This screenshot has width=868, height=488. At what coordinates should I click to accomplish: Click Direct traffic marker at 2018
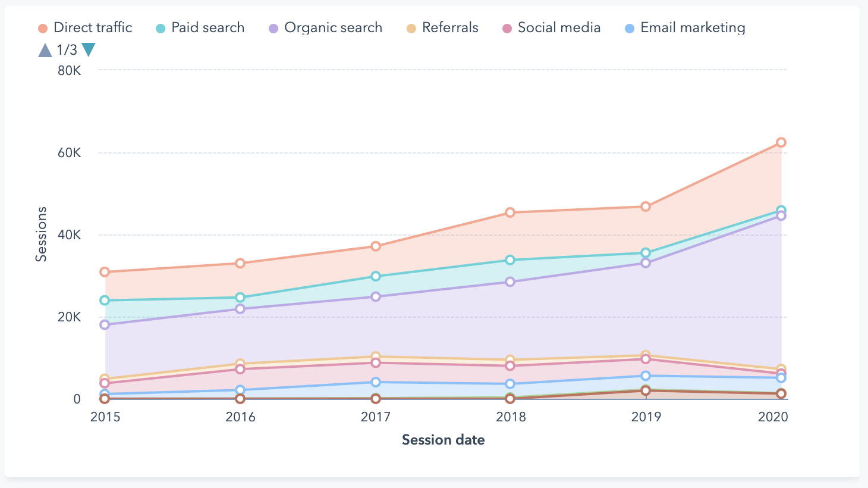point(510,212)
